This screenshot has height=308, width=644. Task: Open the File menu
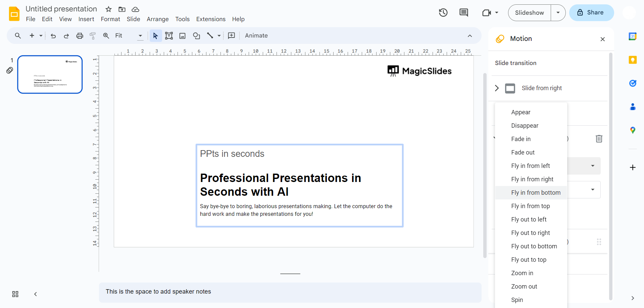tap(31, 19)
